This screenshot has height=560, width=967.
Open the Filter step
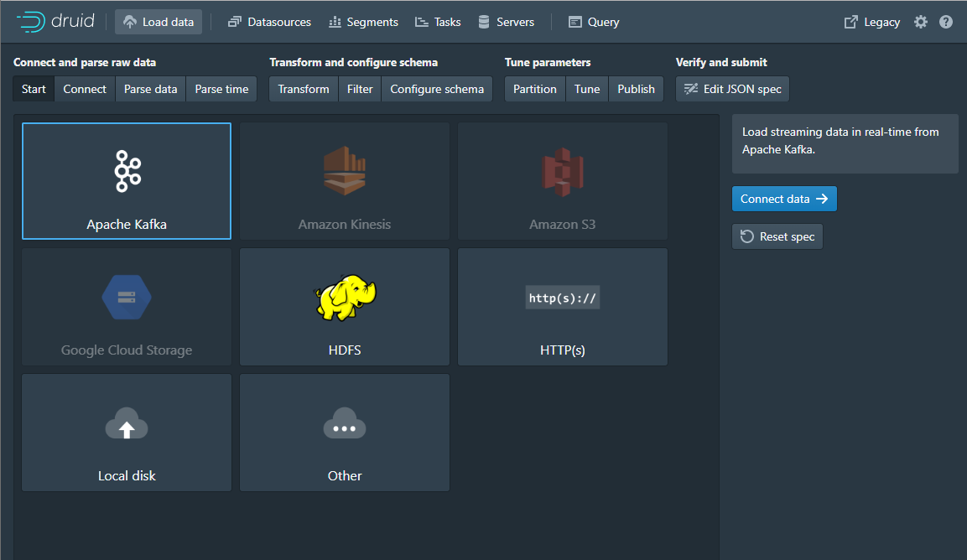[x=360, y=89]
